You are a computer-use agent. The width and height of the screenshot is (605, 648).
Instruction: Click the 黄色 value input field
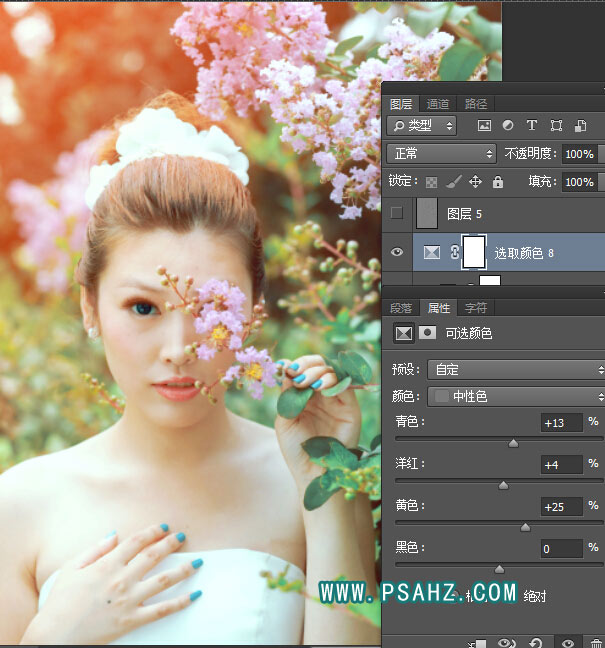pyautogui.click(x=560, y=507)
